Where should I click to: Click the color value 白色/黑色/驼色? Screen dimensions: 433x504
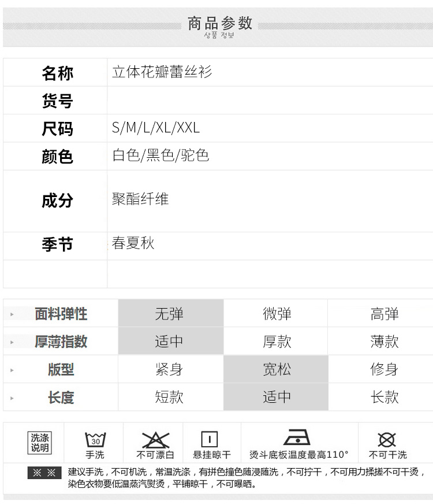[x=160, y=155]
